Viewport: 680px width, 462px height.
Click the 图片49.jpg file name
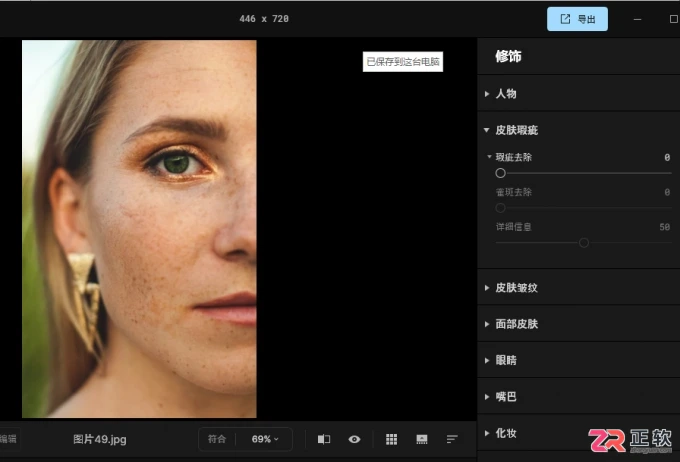pyautogui.click(x=100, y=439)
